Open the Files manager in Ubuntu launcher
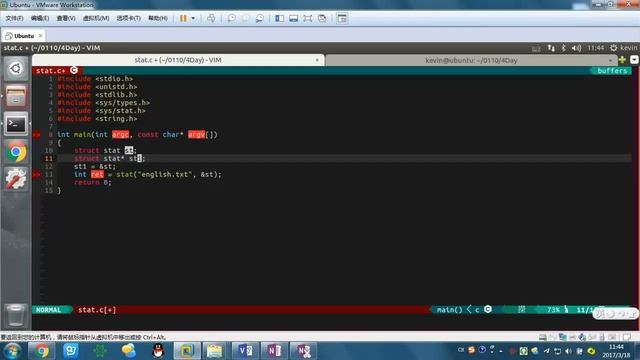The width and height of the screenshot is (640, 360). click(16, 96)
